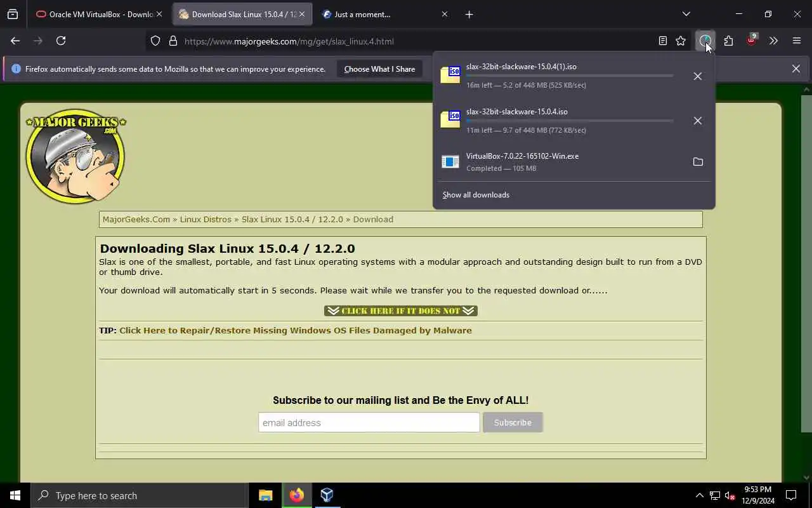Open Firefox application hamburger menu

click(797, 41)
